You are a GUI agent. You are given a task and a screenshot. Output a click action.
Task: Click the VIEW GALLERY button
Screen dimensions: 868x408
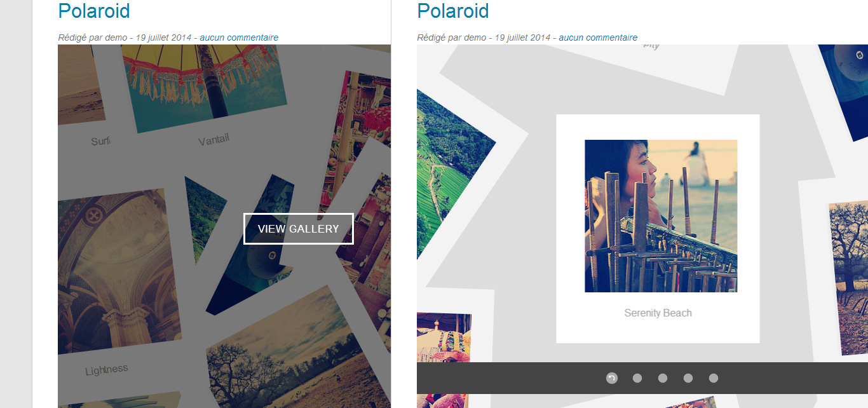click(299, 229)
